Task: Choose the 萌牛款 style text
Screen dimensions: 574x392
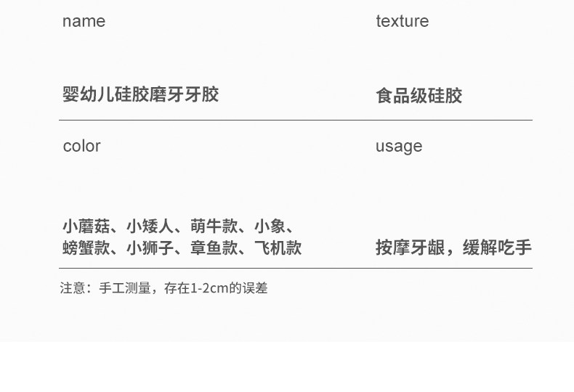Action: (214, 226)
